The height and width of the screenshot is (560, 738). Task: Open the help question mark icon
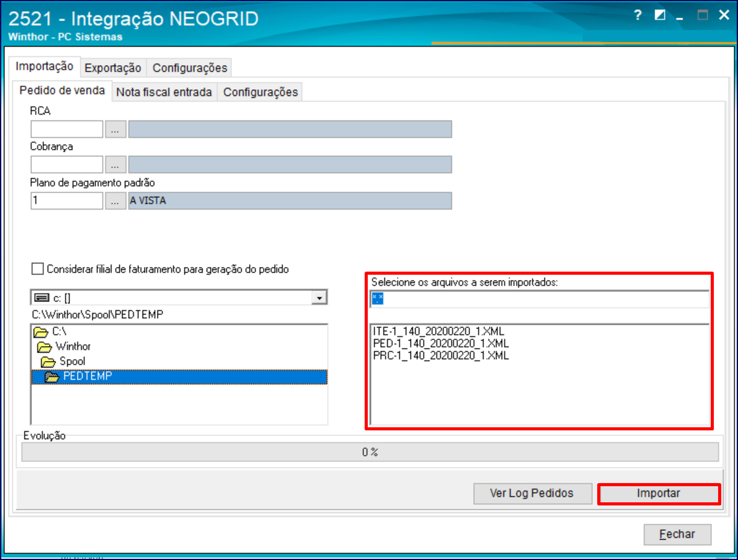coord(638,15)
